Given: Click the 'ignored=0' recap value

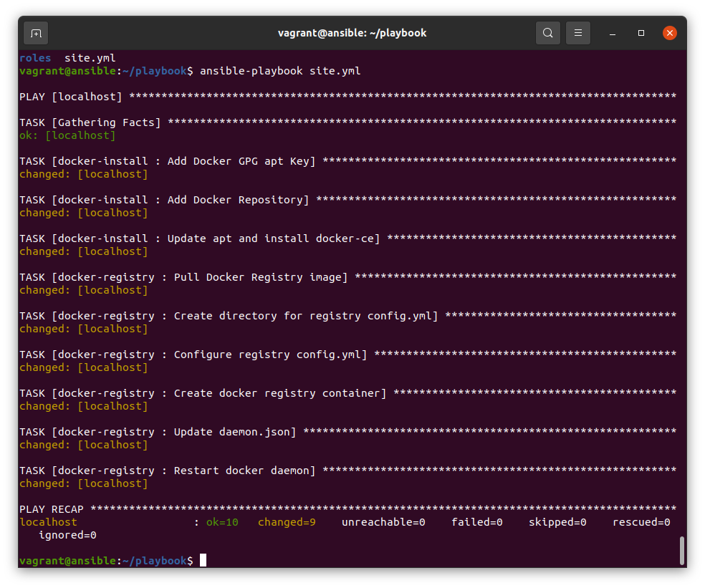Looking at the screenshot, I should pyautogui.click(x=67, y=535).
